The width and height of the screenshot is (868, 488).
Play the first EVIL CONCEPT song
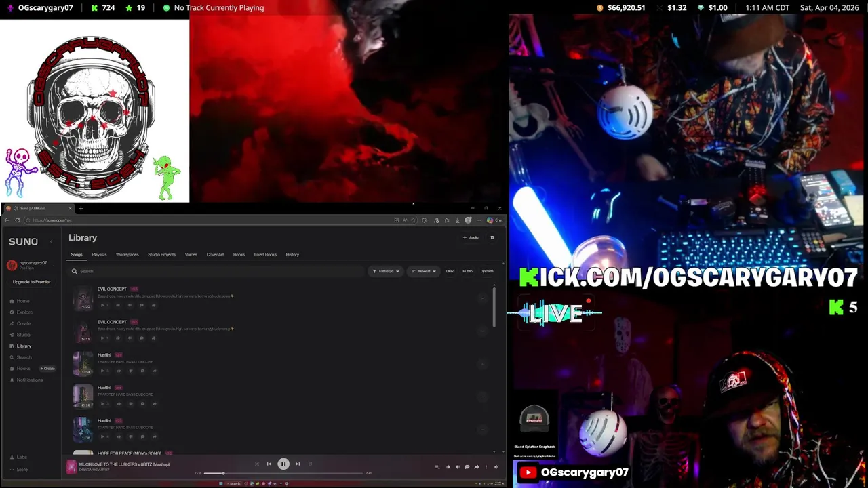(103, 305)
